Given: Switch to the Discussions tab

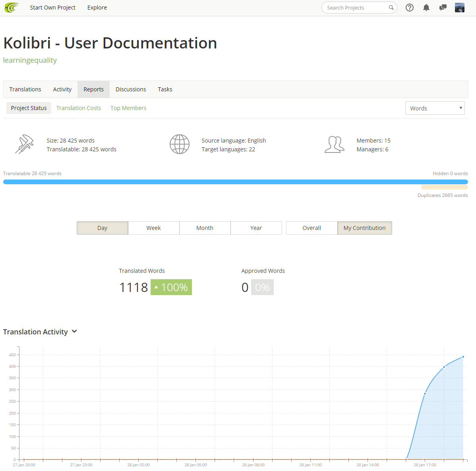Looking at the screenshot, I should coord(131,89).
